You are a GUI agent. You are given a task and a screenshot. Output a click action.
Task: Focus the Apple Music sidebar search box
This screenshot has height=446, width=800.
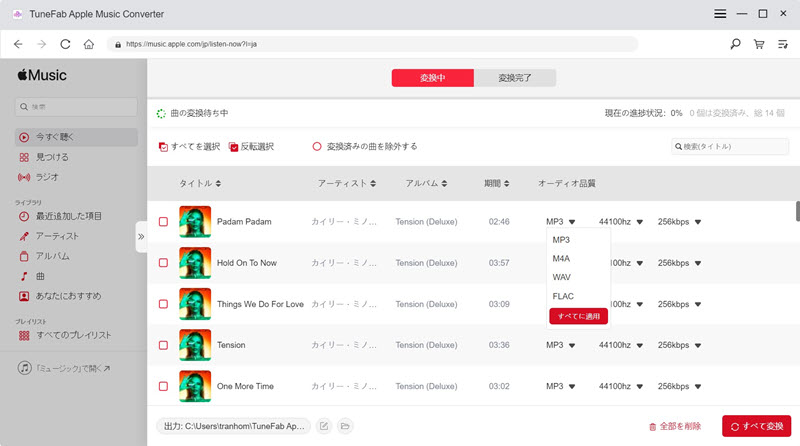click(76, 107)
